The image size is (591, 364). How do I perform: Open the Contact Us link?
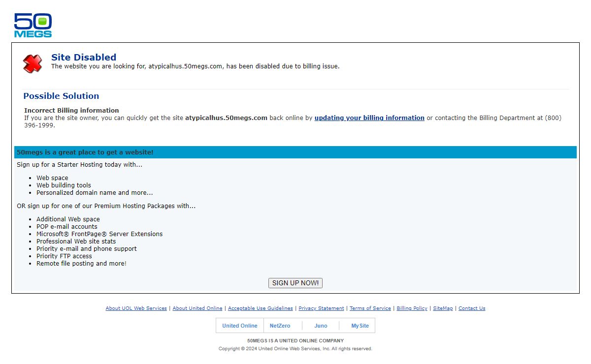(472, 308)
